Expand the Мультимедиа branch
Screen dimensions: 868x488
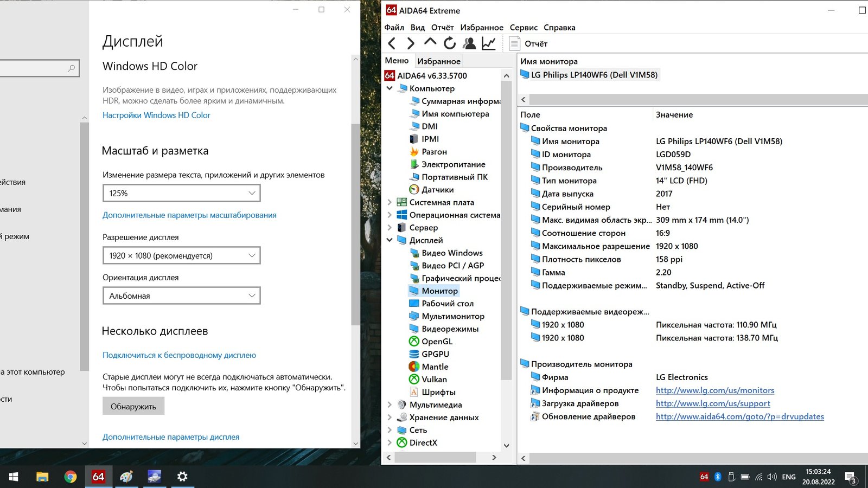point(390,404)
